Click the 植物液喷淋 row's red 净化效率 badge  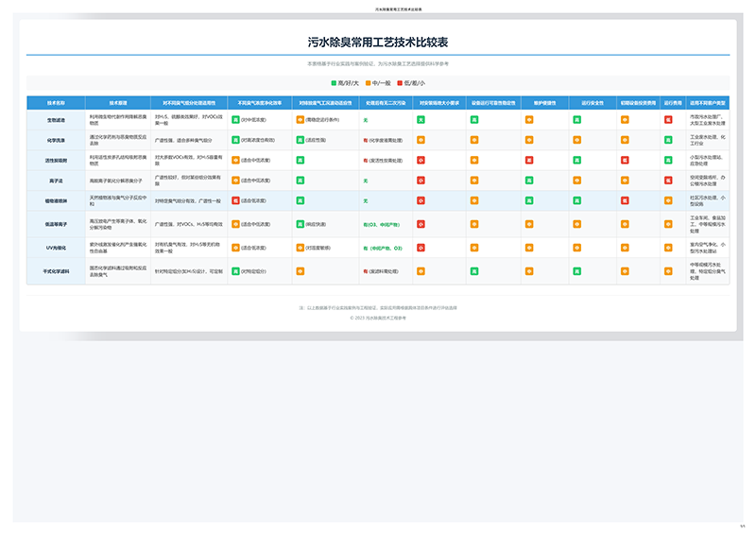tap(235, 200)
